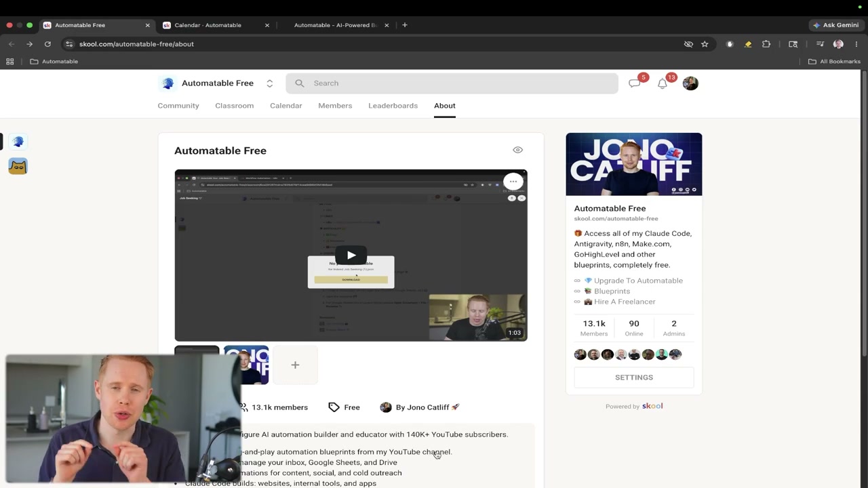
Task: Click the browser address bar URL
Action: click(x=136, y=44)
